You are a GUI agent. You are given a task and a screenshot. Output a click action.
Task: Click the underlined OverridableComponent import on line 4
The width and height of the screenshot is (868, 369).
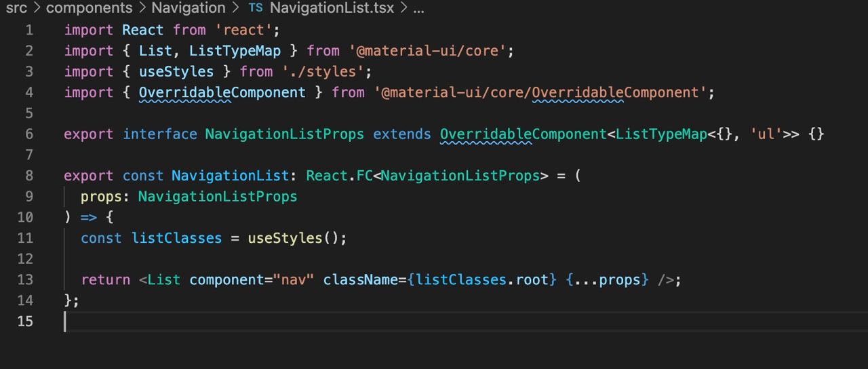click(222, 92)
